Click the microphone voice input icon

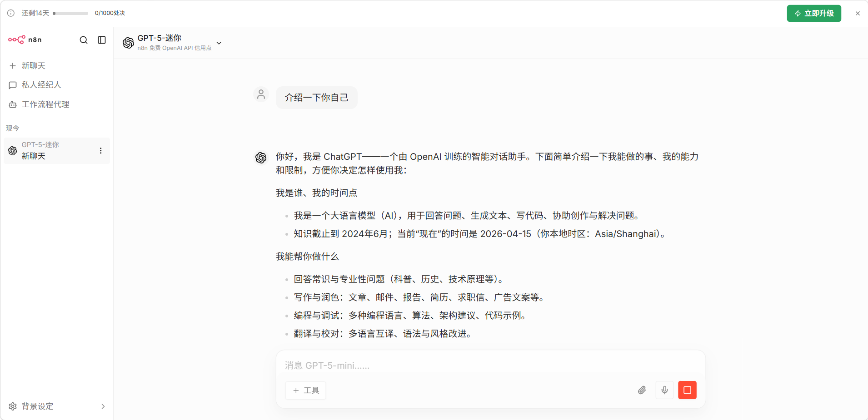[664, 390]
